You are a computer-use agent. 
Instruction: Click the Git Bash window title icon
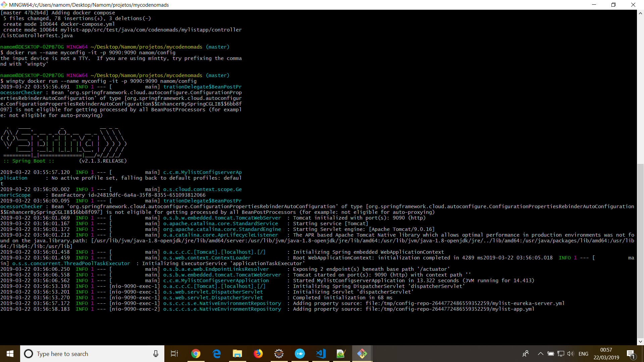click(x=4, y=5)
